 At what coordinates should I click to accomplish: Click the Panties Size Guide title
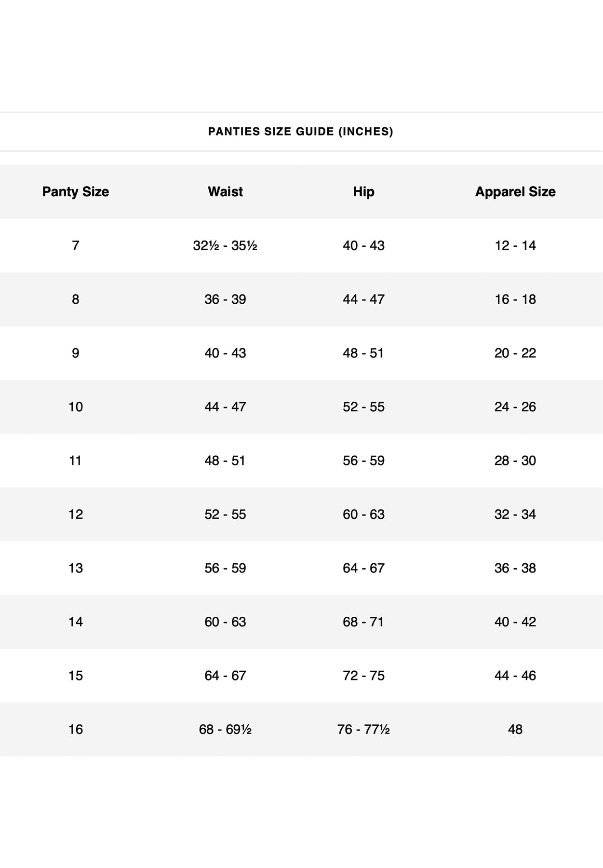click(x=300, y=132)
